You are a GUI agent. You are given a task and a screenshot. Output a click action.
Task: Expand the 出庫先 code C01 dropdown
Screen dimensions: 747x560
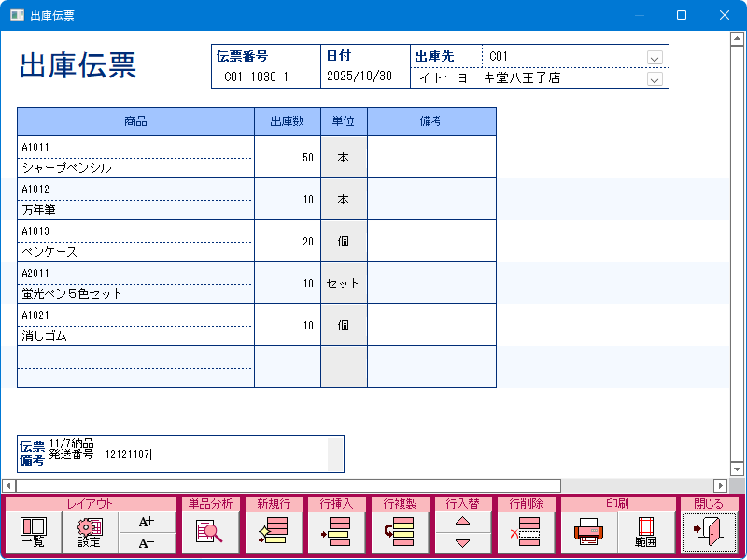pyautogui.click(x=655, y=57)
